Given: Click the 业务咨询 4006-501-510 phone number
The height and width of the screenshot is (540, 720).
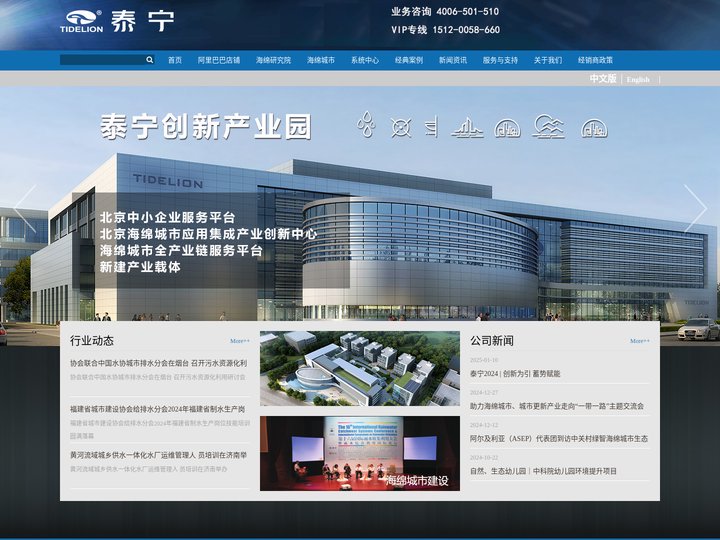Looking at the screenshot, I should coord(445,11).
